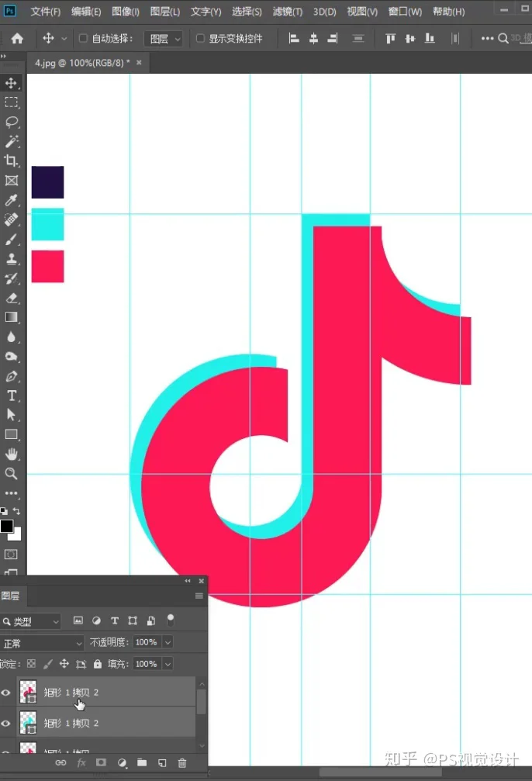The width and height of the screenshot is (532, 781).
Task: Create a new group with folder icon
Action: tap(142, 762)
